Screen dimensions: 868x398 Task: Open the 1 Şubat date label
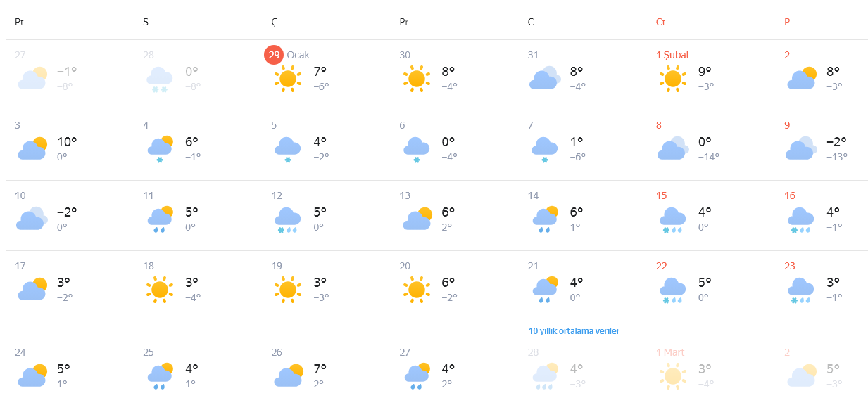pos(672,55)
